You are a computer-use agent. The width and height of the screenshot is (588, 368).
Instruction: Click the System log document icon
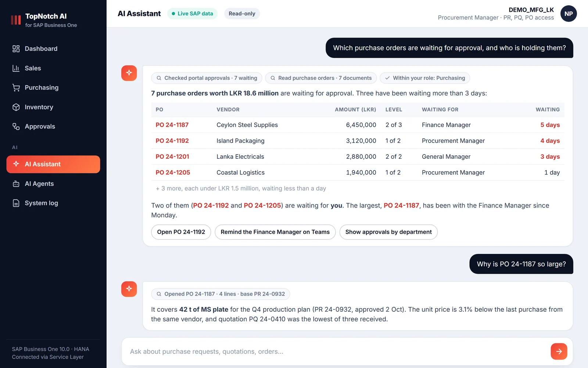(x=16, y=203)
